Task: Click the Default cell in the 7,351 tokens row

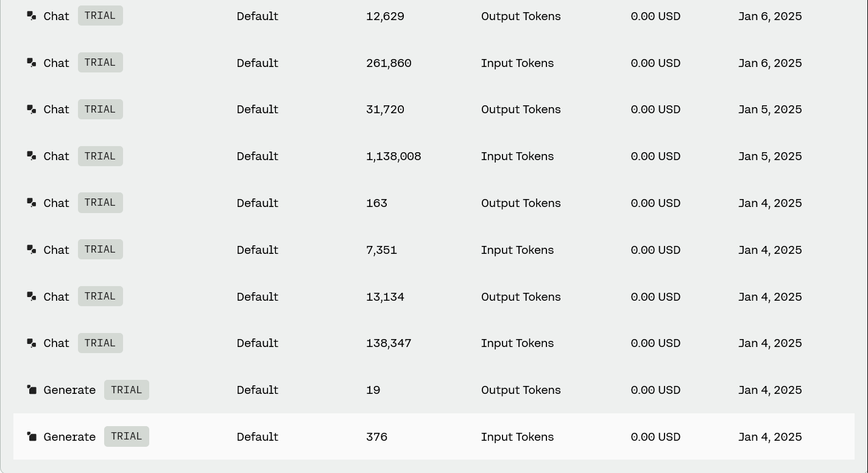Action: (258, 250)
